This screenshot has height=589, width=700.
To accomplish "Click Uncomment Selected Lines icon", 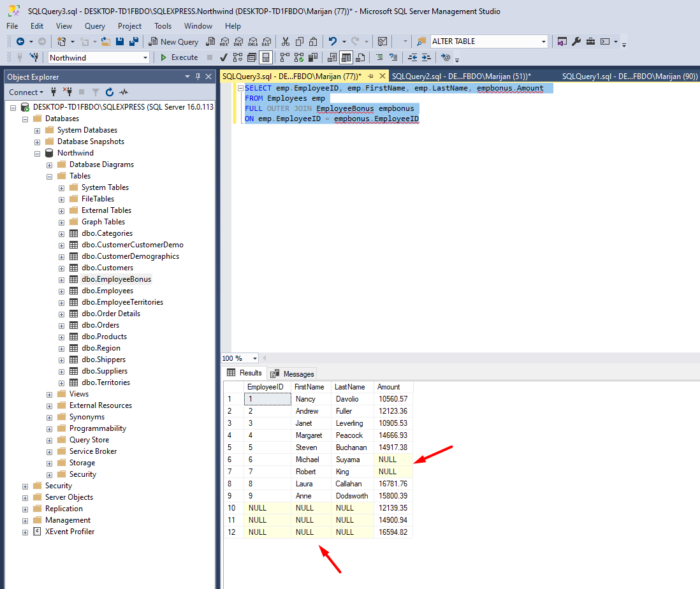I will point(393,57).
